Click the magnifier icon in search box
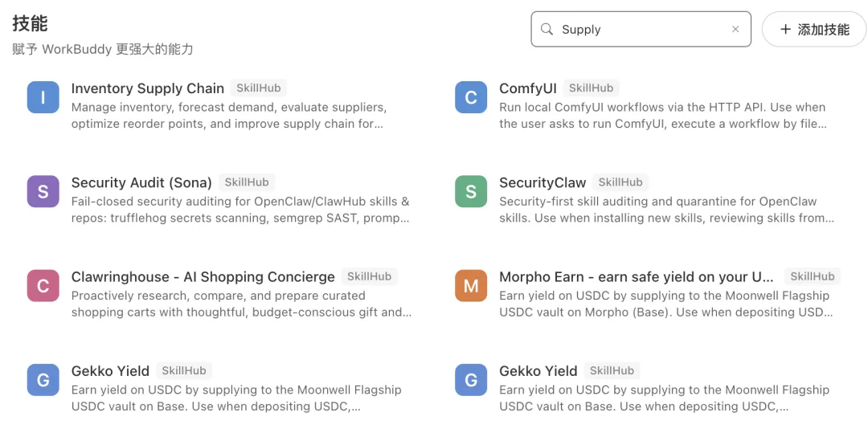This screenshot has width=868, height=433. [x=547, y=30]
